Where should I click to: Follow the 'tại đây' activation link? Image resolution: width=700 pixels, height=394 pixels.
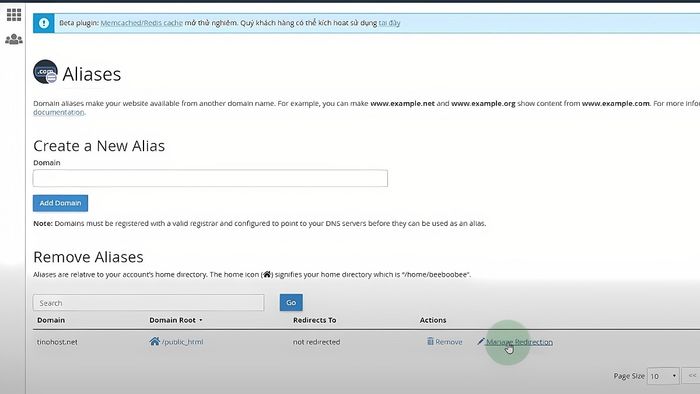click(389, 23)
